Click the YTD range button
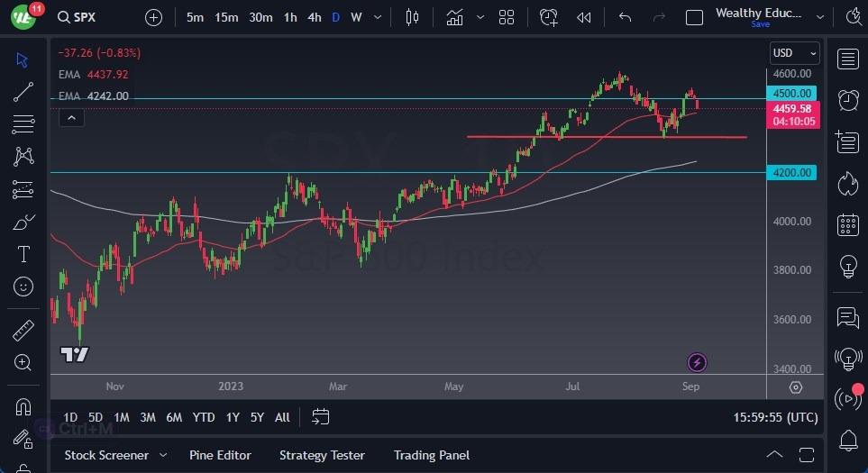The height and width of the screenshot is (473, 868). (x=204, y=417)
